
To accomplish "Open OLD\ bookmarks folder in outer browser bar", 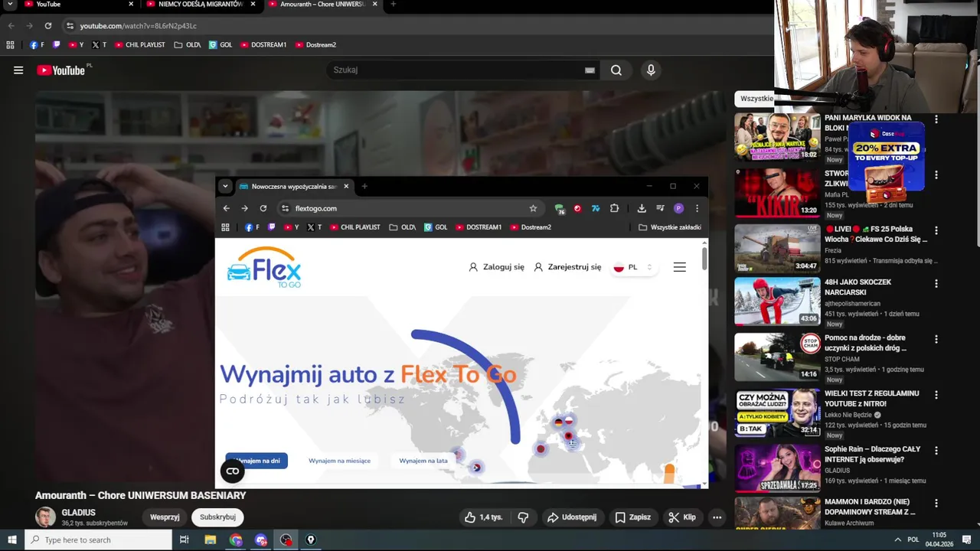I will [x=188, y=45].
